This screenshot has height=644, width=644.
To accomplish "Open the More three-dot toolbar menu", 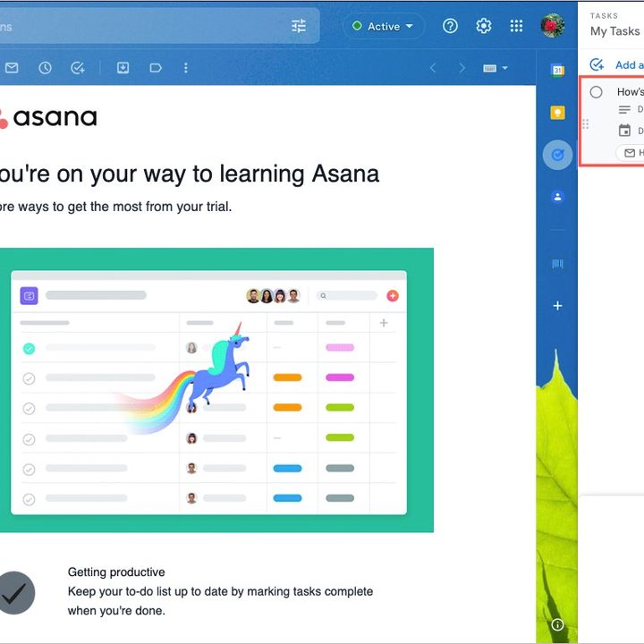I will pyautogui.click(x=186, y=68).
